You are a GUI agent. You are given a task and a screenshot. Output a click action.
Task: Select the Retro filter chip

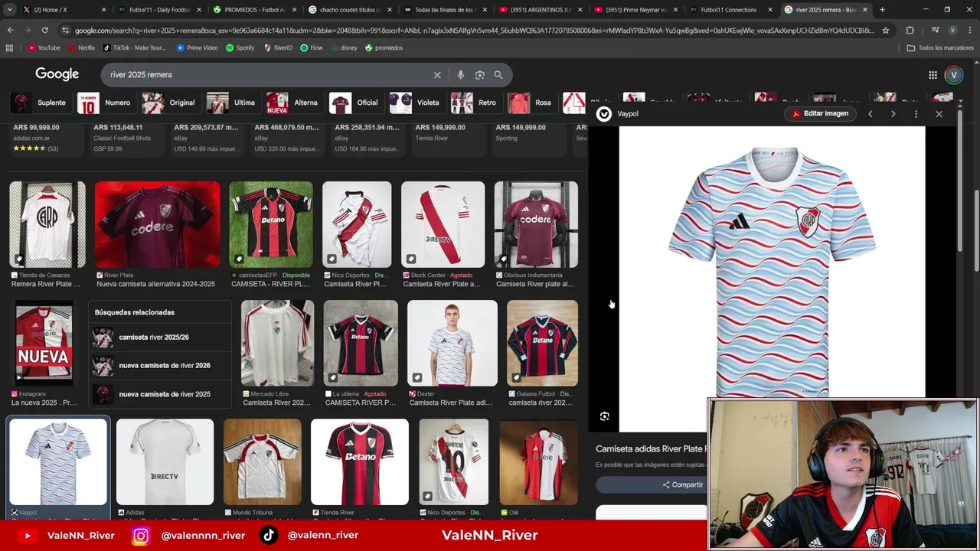click(475, 103)
